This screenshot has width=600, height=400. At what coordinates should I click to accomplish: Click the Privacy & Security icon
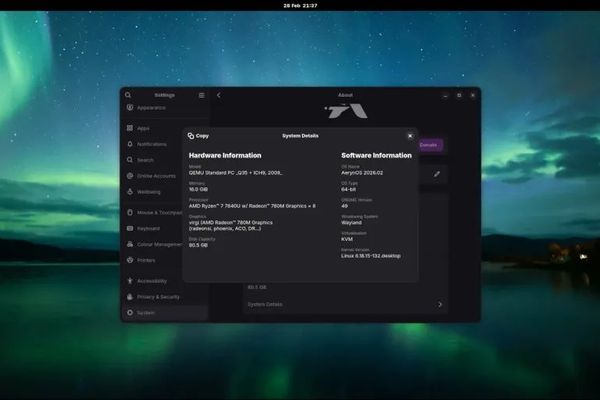tap(130, 297)
